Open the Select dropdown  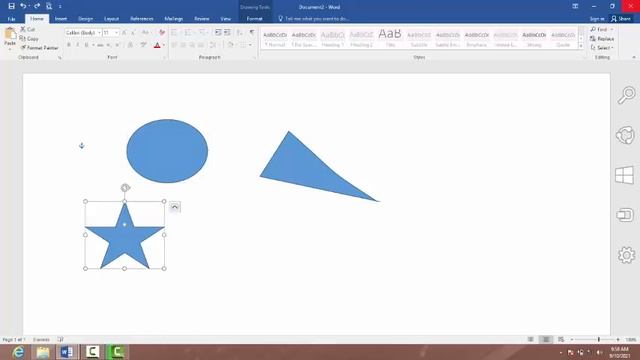602,48
